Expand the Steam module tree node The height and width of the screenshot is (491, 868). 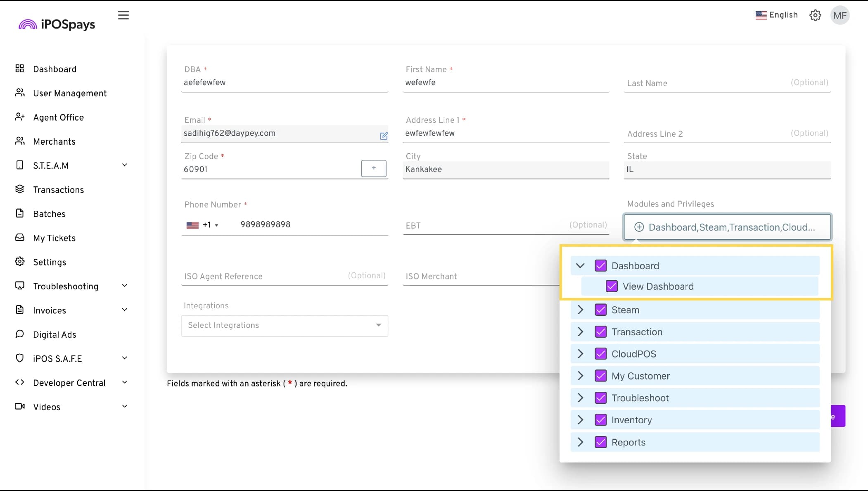pos(581,310)
